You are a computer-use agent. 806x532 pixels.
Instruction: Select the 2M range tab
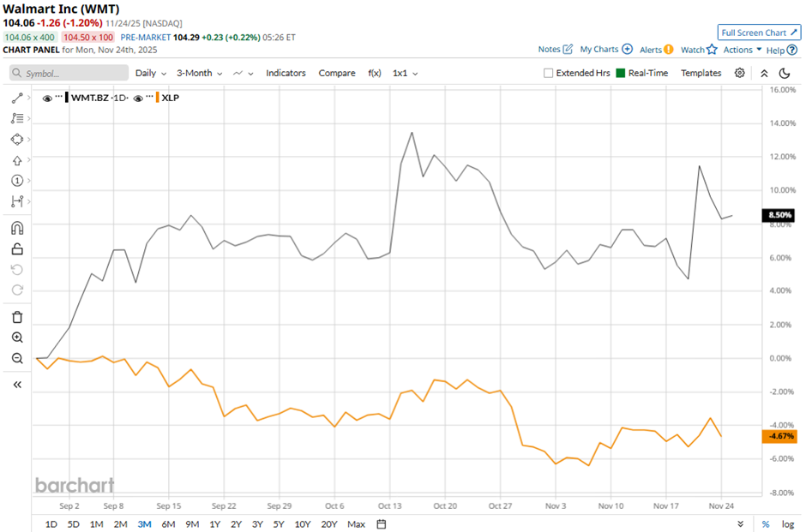pyautogui.click(x=120, y=524)
